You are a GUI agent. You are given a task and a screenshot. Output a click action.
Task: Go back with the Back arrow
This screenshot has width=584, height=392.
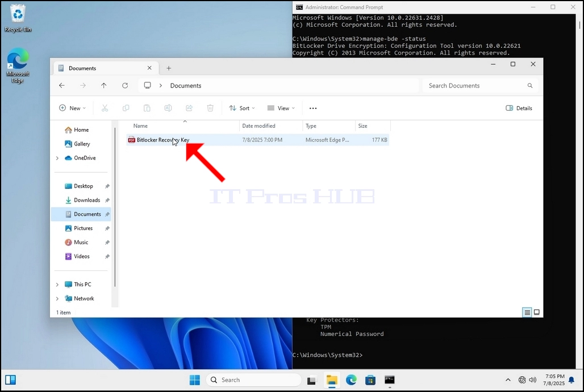click(62, 85)
